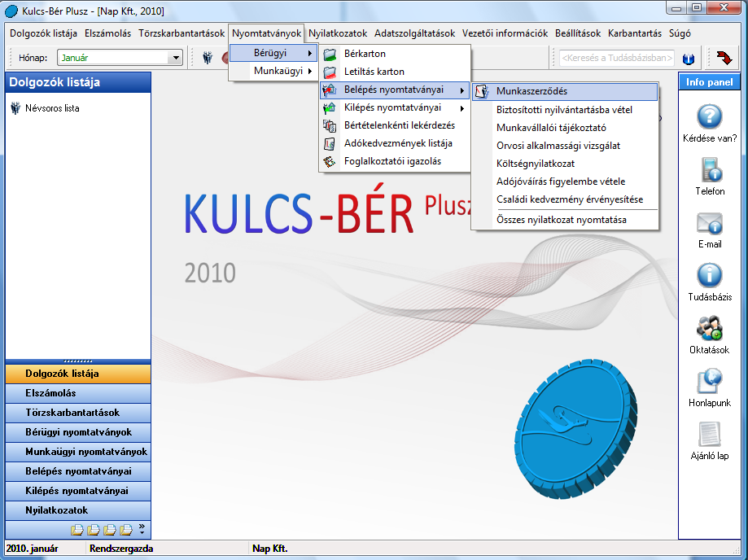Click the first folder icon in navigation footer
Screen dimensions: 748x560
77,529
